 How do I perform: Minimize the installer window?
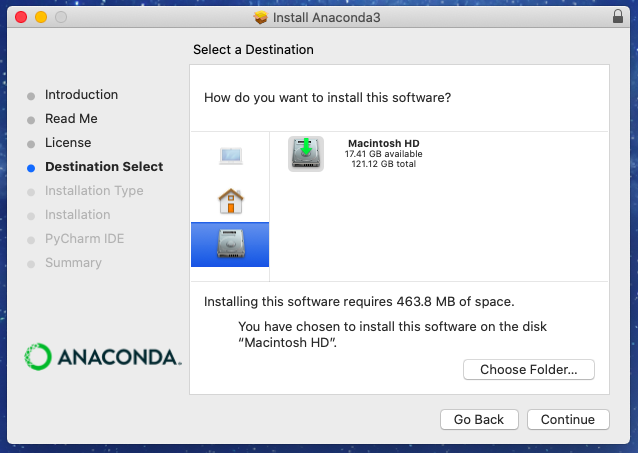pos(41,18)
